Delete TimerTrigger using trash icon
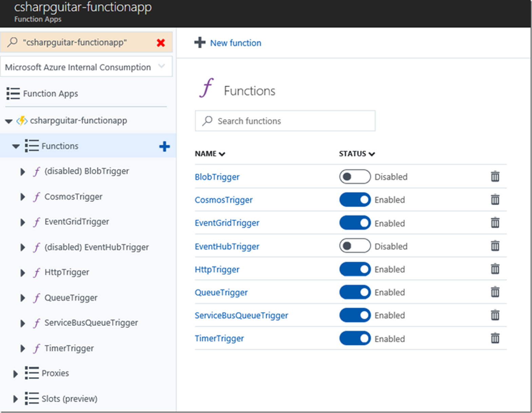Image resolution: width=532 pixels, height=413 pixels. click(495, 338)
